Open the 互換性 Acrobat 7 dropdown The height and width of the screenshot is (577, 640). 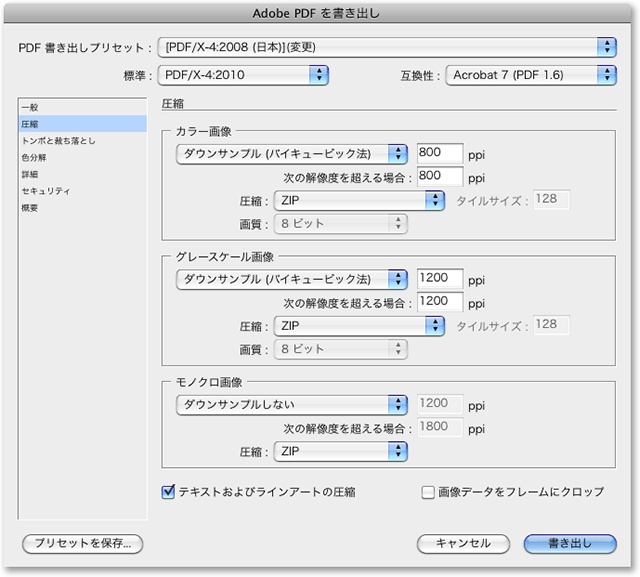coord(530,74)
